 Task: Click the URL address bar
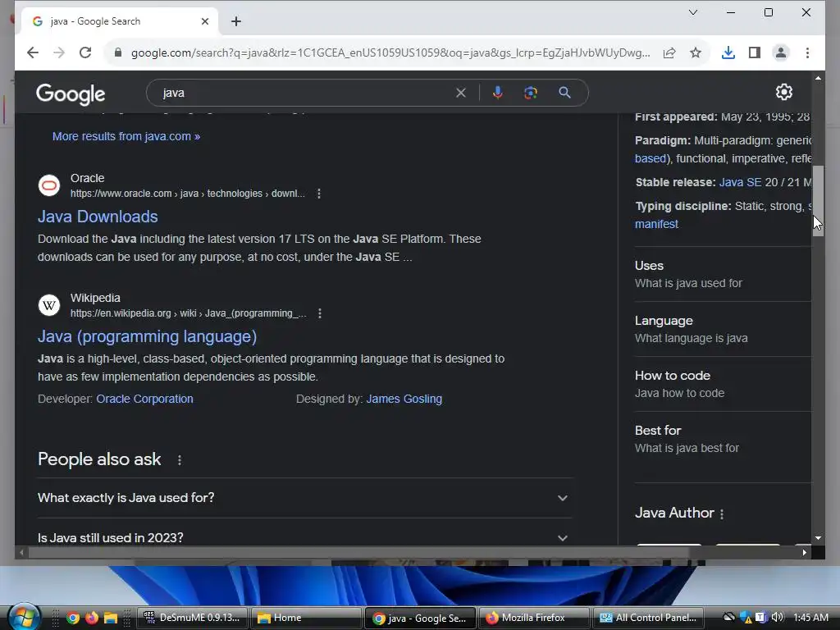[x=390, y=52]
